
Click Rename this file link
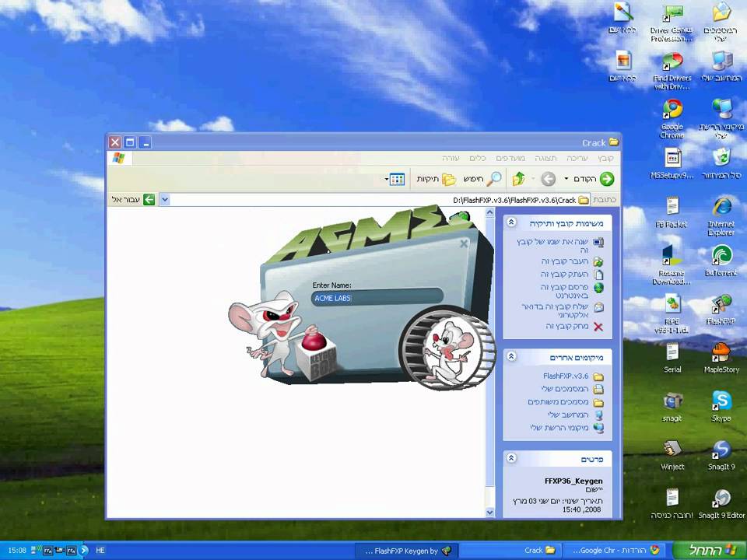coord(560,246)
